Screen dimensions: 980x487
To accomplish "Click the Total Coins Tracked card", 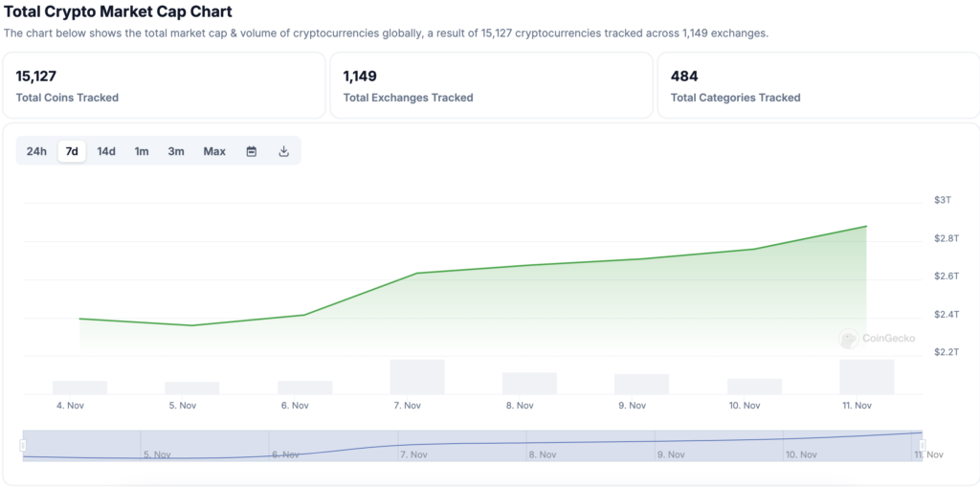I will (164, 85).
